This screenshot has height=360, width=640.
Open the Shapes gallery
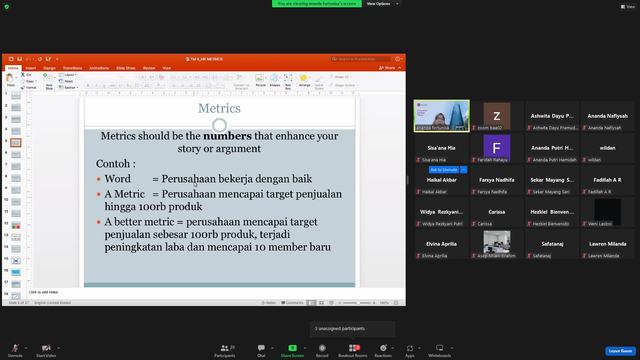275,80
